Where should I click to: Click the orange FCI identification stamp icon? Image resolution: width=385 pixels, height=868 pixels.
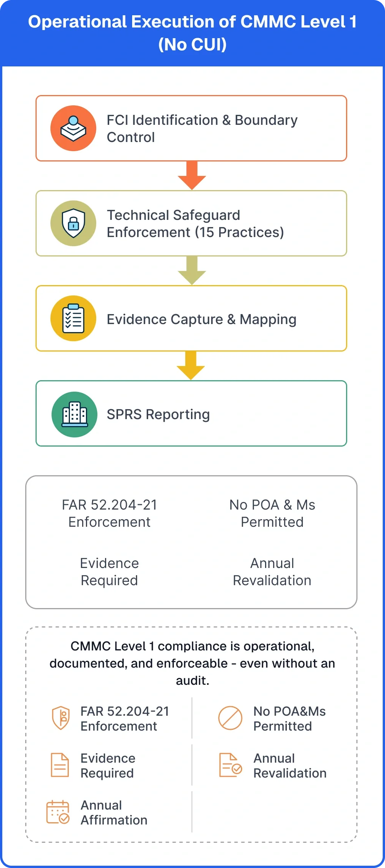pos(73,128)
